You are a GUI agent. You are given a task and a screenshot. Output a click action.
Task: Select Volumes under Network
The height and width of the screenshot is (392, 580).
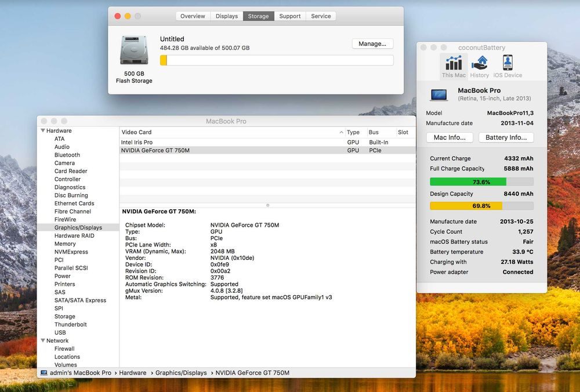click(66, 365)
